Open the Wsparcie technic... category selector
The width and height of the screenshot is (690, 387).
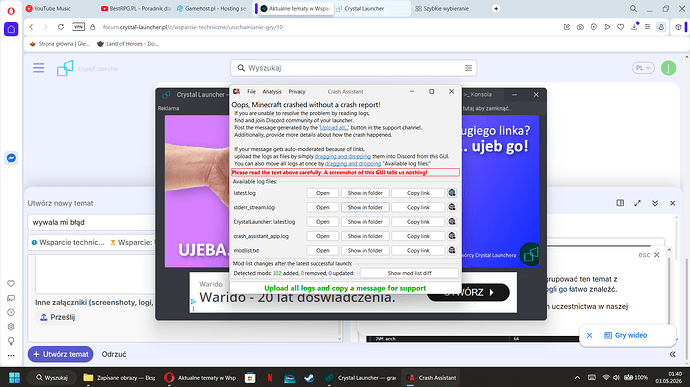pyautogui.click(x=68, y=242)
